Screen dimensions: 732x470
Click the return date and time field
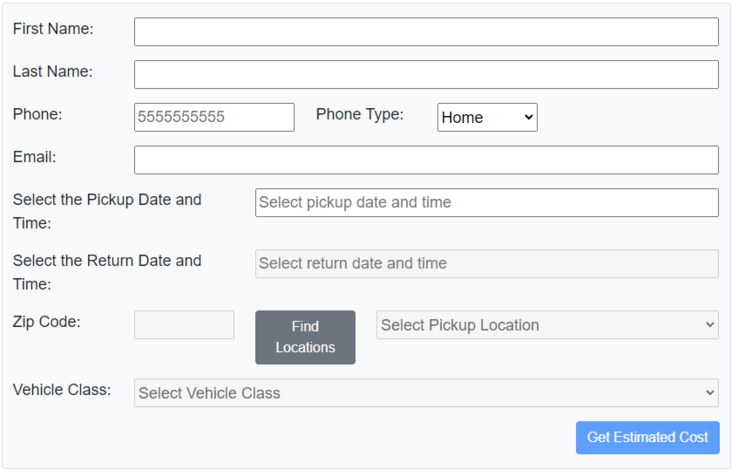click(x=487, y=264)
